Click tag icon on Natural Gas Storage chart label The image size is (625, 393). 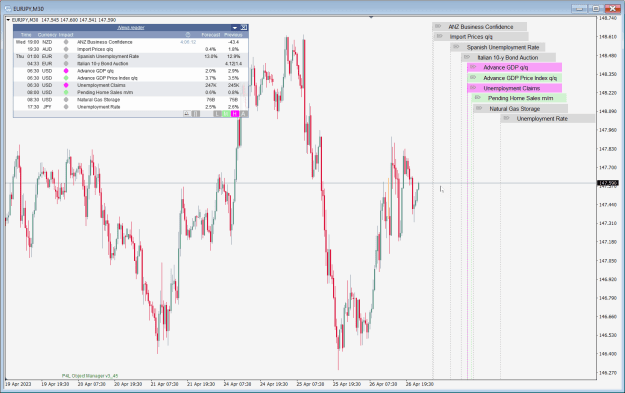pyautogui.click(x=479, y=108)
